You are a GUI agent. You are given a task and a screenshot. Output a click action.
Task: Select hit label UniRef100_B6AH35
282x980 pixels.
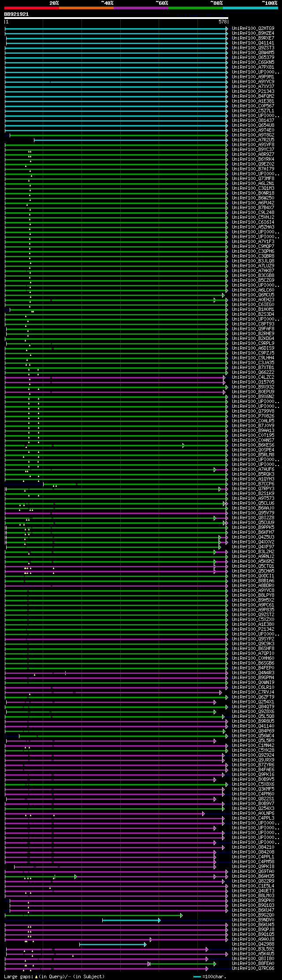(253, 876)
